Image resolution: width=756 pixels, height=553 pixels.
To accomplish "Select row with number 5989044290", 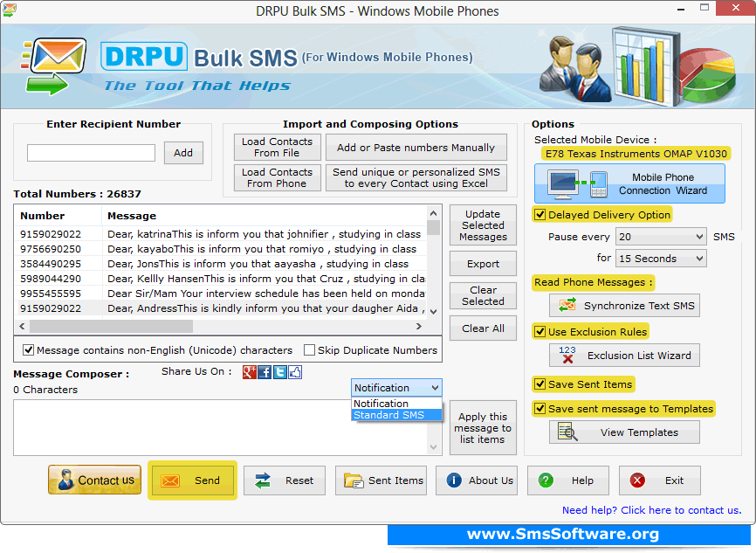I will point(221,279).
